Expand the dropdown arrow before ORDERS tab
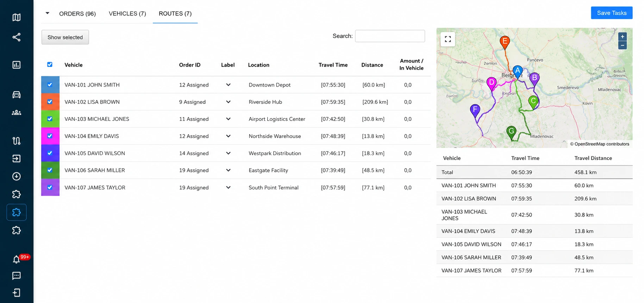Image resolution: width=644 pixels, height=303 pixels. point(48,13)
